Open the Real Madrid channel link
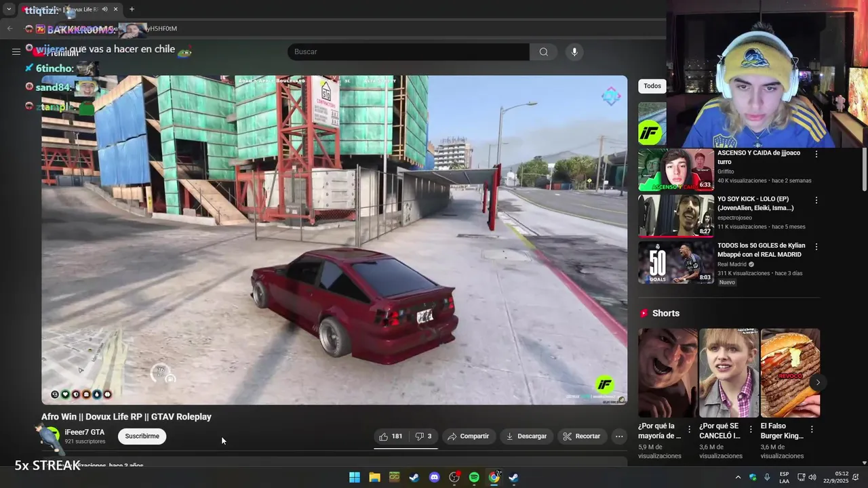The height and width of the screenshot is (488, 868). click(x=732, y=264)
